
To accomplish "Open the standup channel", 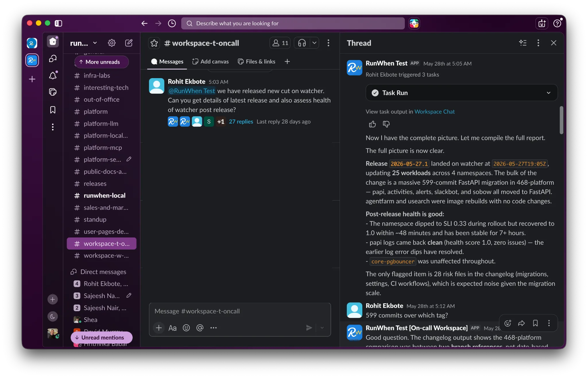I will coord(102,219).
